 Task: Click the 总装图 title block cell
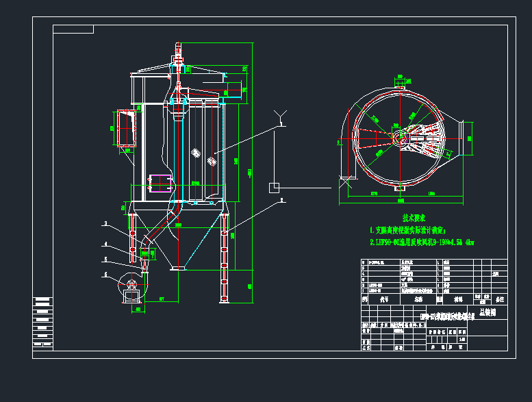click(487, 312)
